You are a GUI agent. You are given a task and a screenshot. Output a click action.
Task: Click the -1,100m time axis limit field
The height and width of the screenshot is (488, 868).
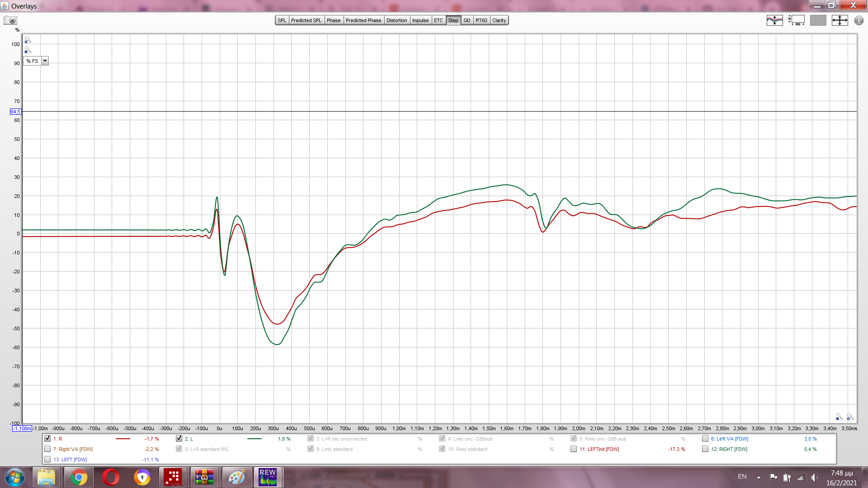[x=22, y=428]
